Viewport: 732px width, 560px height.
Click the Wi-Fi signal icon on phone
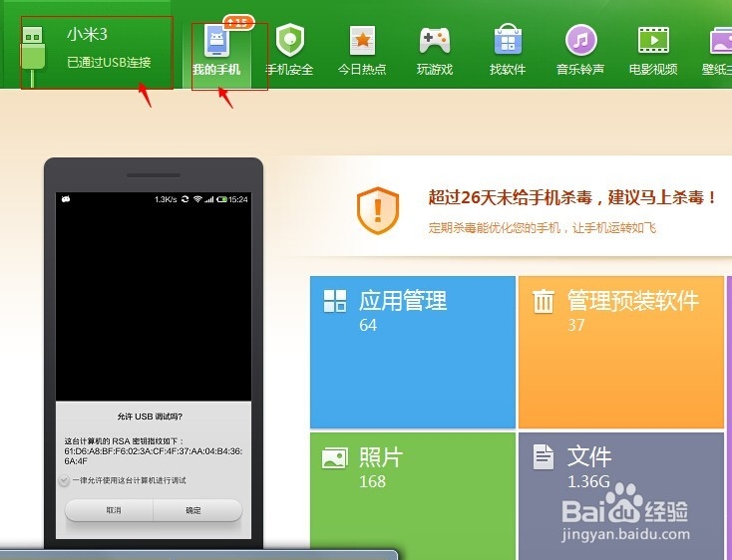pyautogui.click(x=197, y=199)
